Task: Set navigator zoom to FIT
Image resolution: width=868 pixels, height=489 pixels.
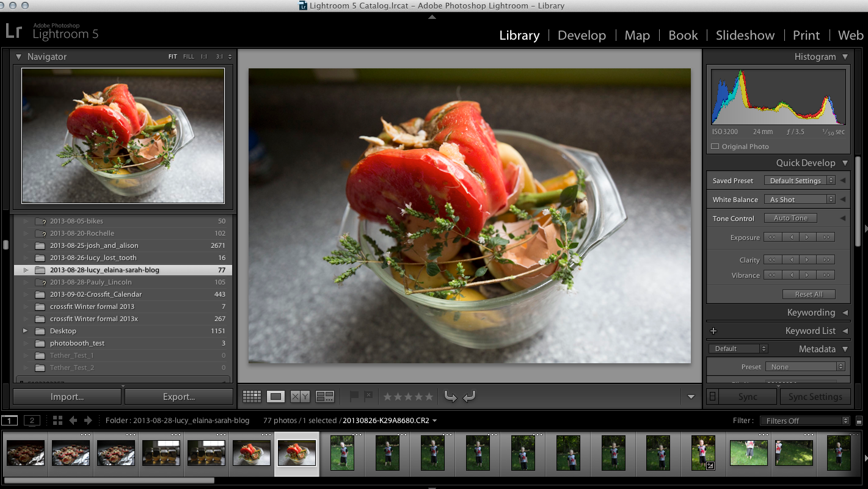Action: 173,57
